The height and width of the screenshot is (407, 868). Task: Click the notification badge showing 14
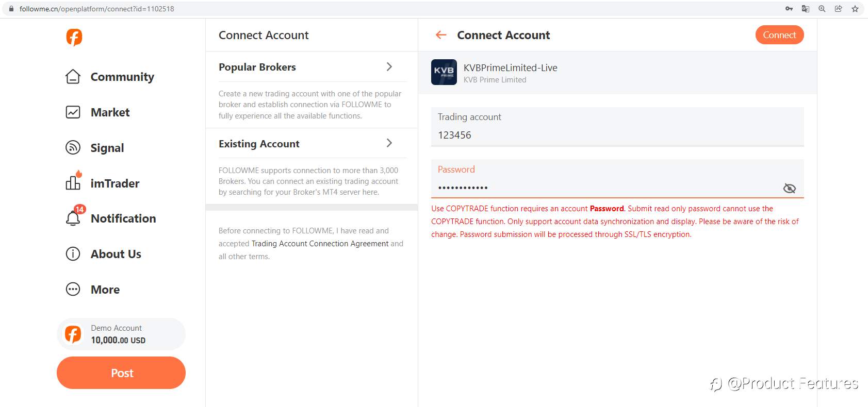79,209
